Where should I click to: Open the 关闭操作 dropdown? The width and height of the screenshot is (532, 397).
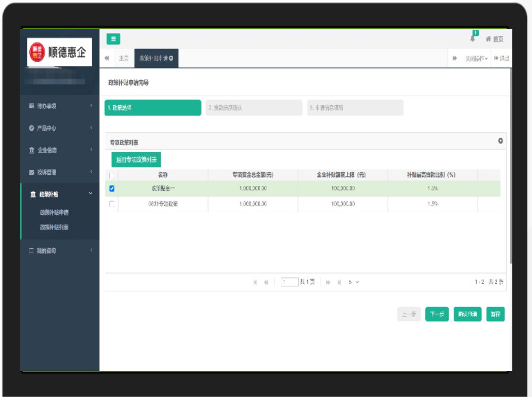click(x=476, y=58)
